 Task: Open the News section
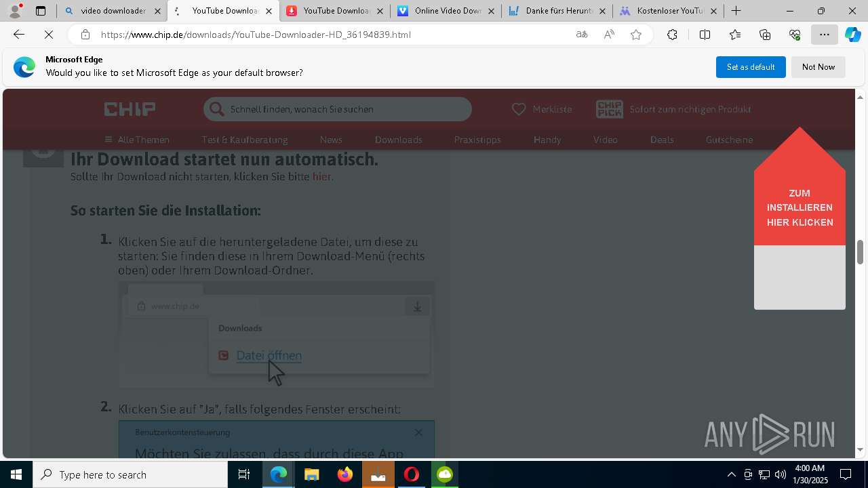pyautogui.click(x=331, y=140)
